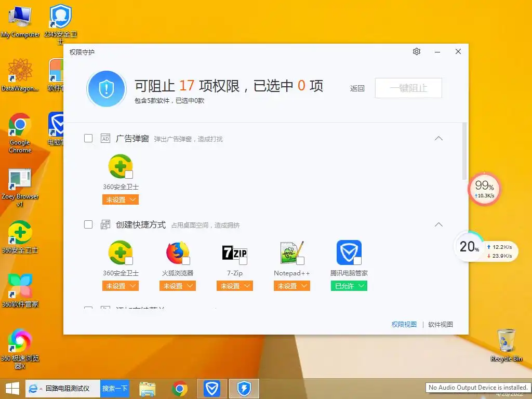This screenshot has height=399, width=532.
Task: Click the Internet Explorer icon in taskbar search
Action: [33, 389]
